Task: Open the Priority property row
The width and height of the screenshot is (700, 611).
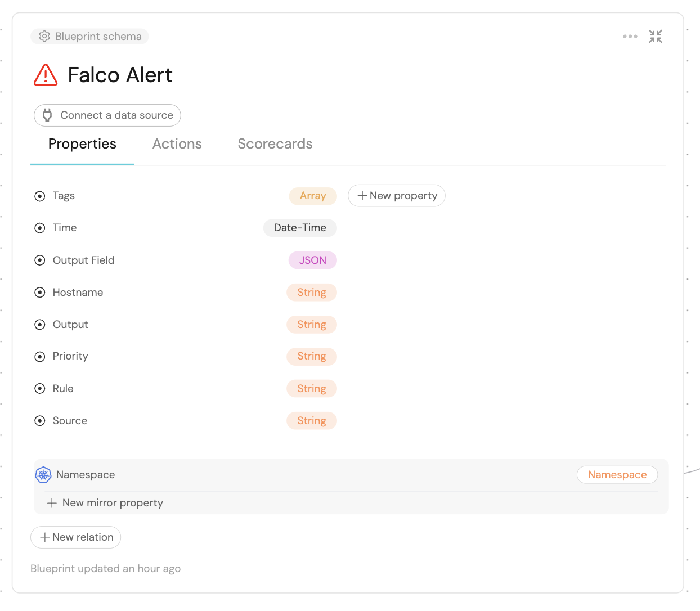Action: click(70, 356)
